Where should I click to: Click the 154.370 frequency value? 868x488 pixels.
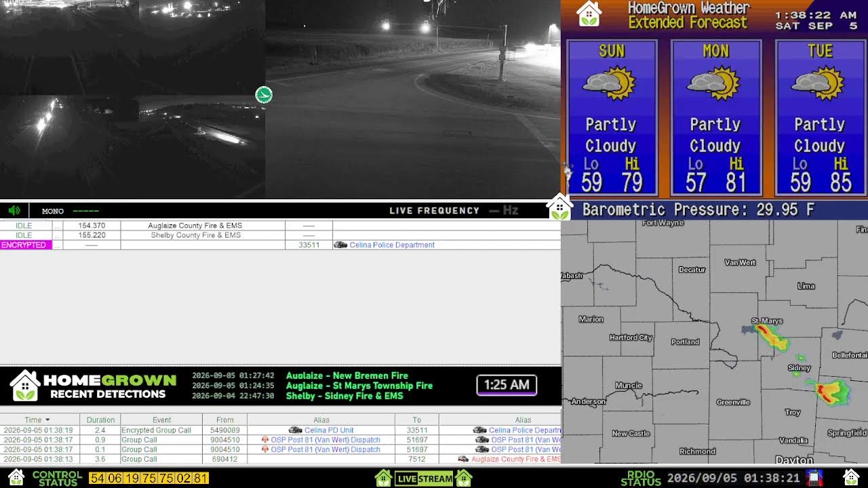[92, 226]
